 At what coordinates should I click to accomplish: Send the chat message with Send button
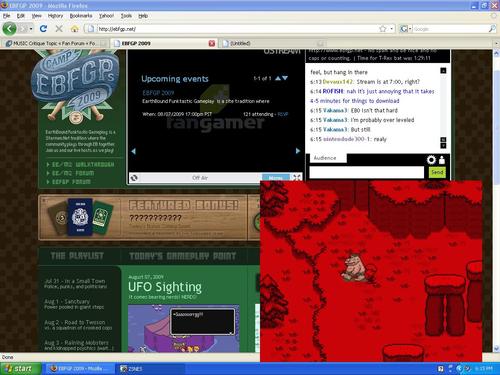tap(437, 172)
